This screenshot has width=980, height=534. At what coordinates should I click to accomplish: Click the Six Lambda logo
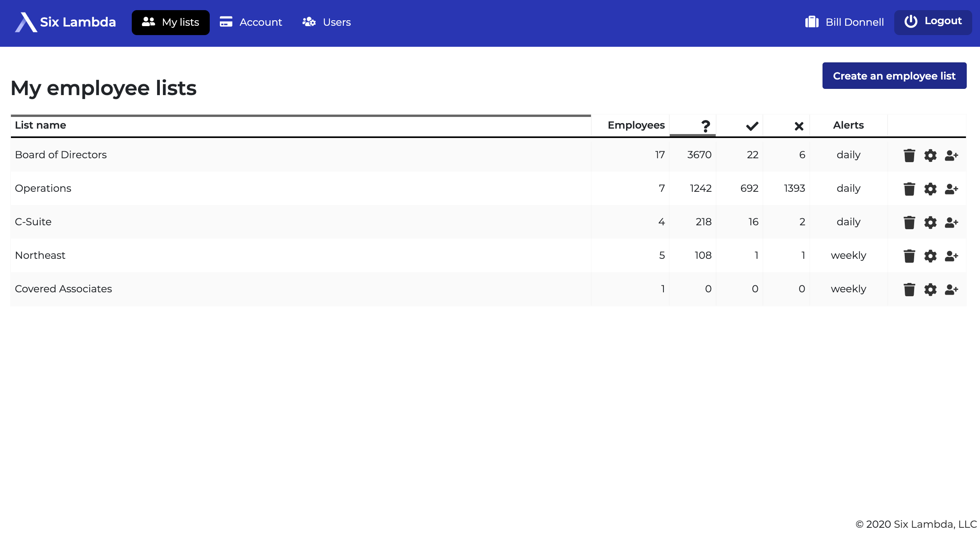pyautogui.click(x=65, y=22)
